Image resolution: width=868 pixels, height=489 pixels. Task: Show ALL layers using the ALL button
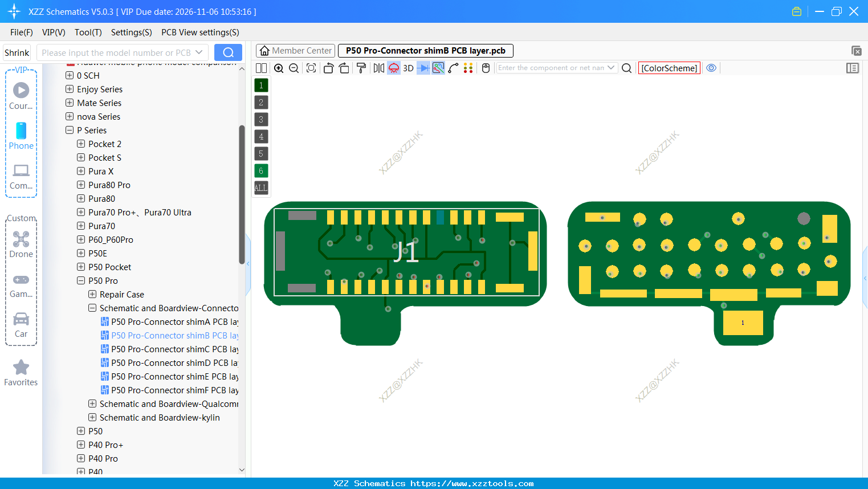pos(260,188)
